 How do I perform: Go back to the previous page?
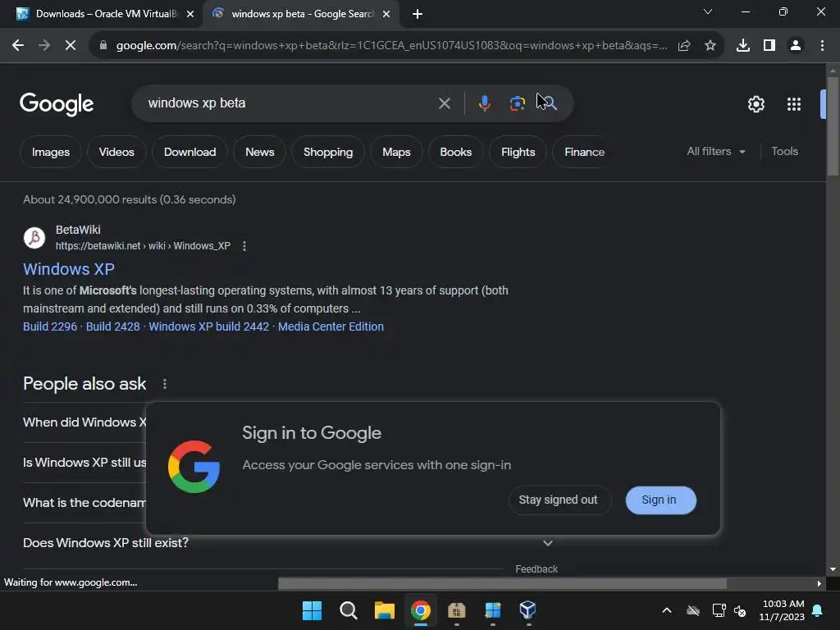pyautogui.click(x=18, y=46)
